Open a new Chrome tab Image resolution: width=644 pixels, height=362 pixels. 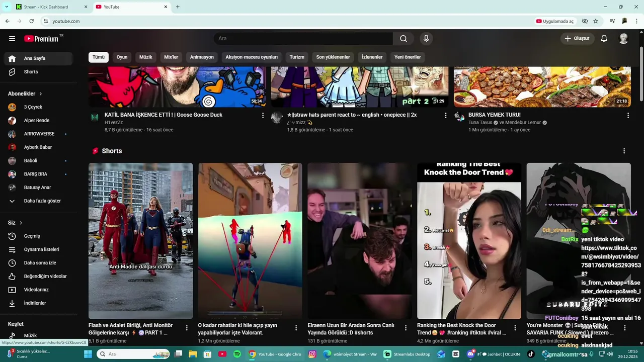coord(178,7)
